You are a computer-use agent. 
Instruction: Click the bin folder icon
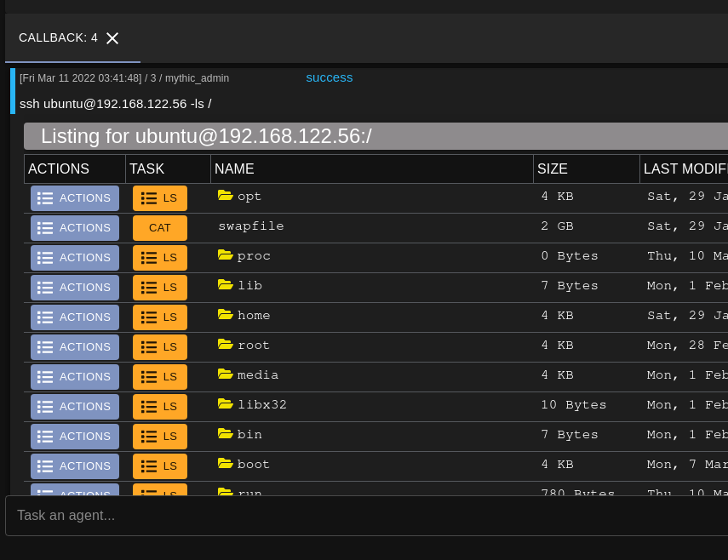[x=225, y=434]
